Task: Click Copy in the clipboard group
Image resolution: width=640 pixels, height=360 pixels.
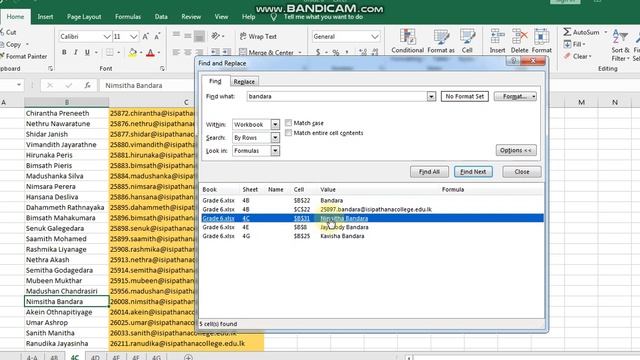Action: pos(12,44)
